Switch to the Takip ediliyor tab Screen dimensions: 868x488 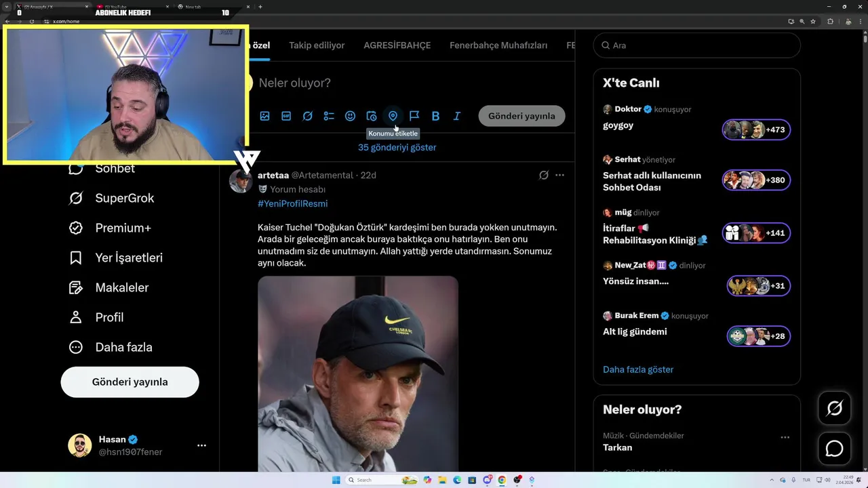coord(317,45)
